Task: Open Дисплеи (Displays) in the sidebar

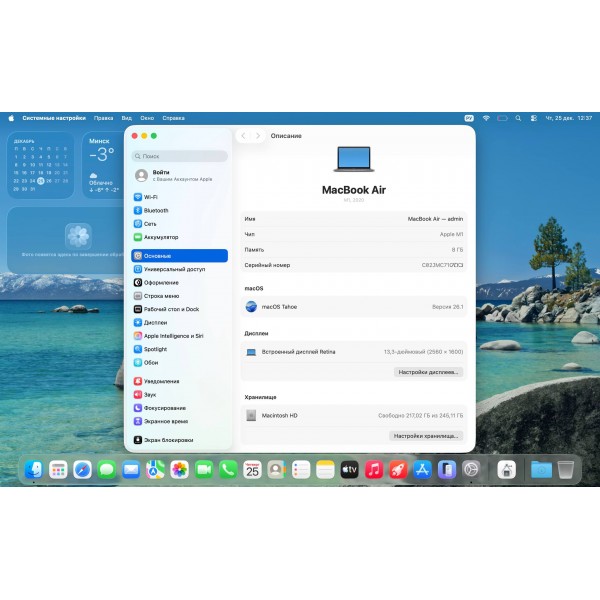Action: point(155,323)
